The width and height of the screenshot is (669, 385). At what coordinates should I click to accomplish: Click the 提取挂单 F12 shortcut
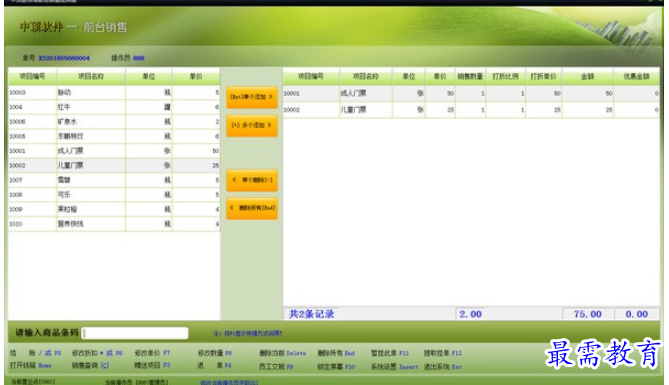click(x=443, y=353)
